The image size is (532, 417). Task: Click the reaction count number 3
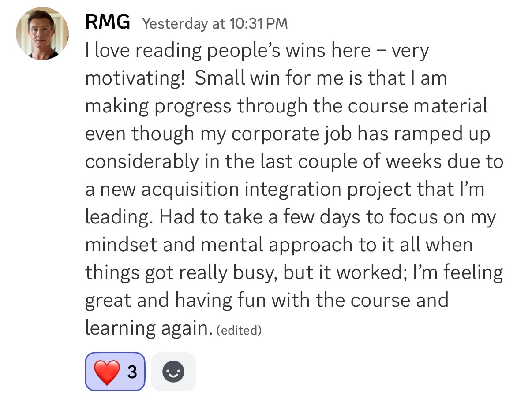tap(132, 372)
